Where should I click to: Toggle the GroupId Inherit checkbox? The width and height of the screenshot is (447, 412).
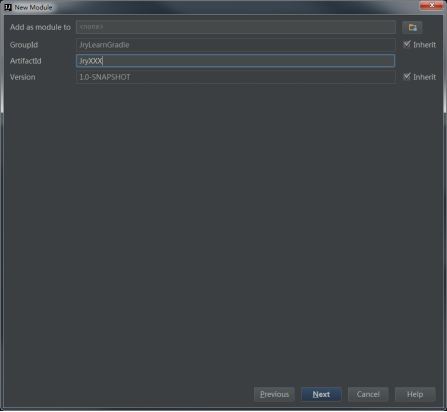(407, 44)
